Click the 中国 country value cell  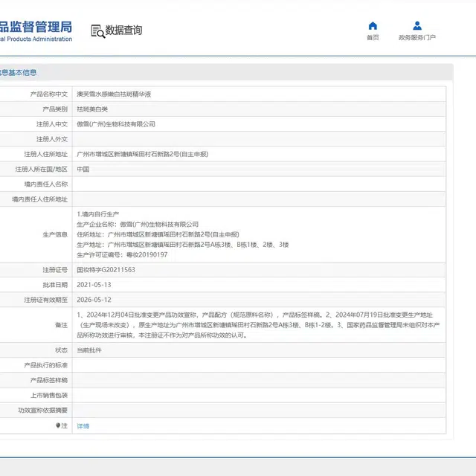coord(83,169)
